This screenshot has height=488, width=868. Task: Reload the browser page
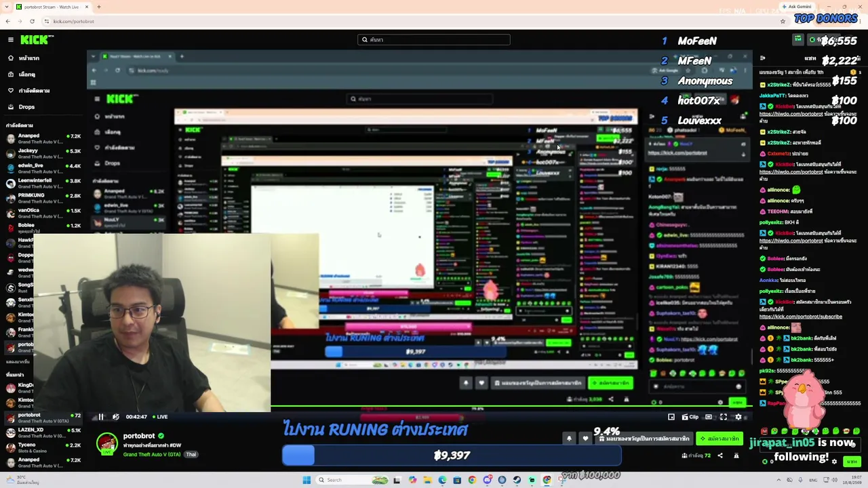point(32,21)
